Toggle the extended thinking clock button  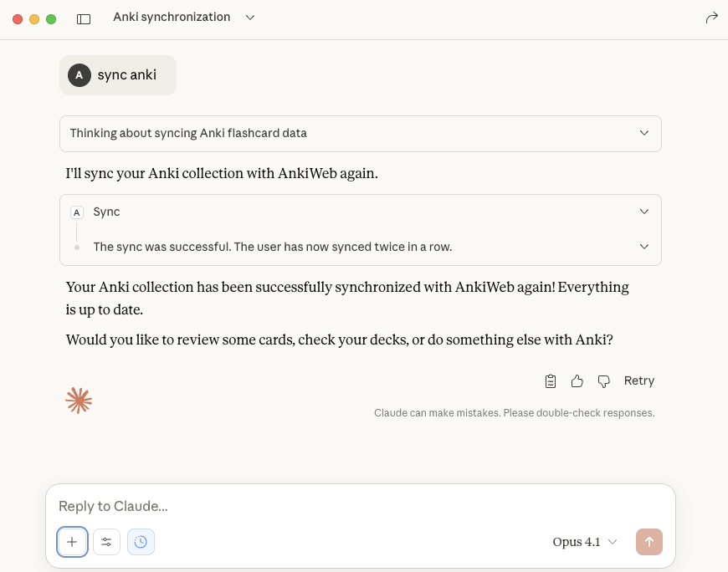pyautogui.click(x=141, y=542)
